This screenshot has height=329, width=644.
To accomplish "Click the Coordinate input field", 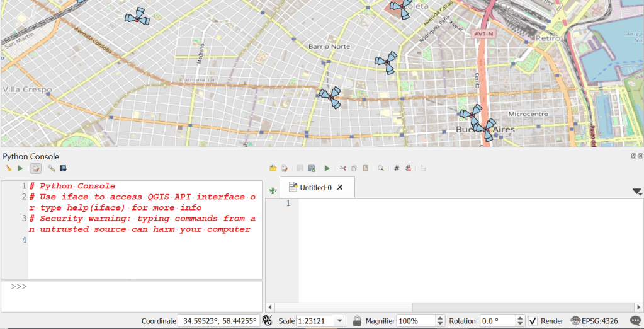I will tap(218, 321).
